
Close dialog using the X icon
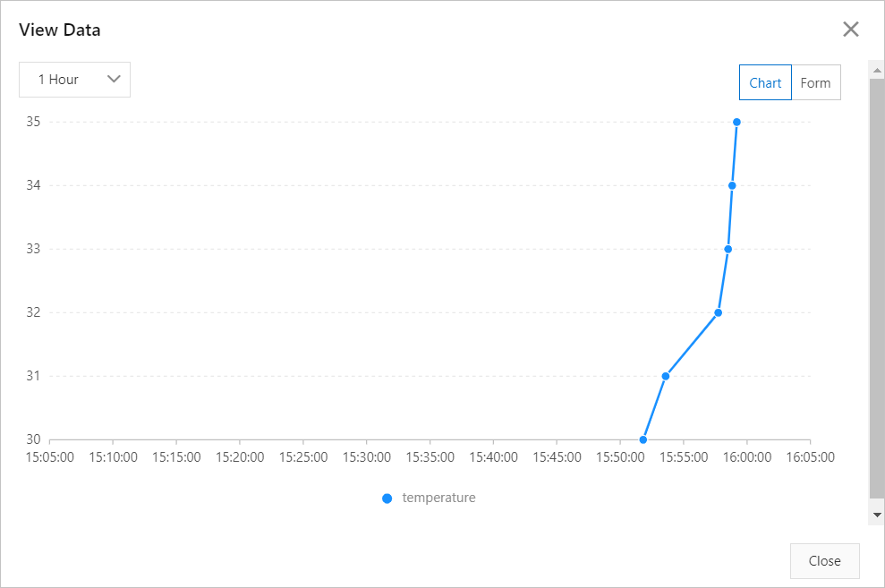(x=851, y=30)
